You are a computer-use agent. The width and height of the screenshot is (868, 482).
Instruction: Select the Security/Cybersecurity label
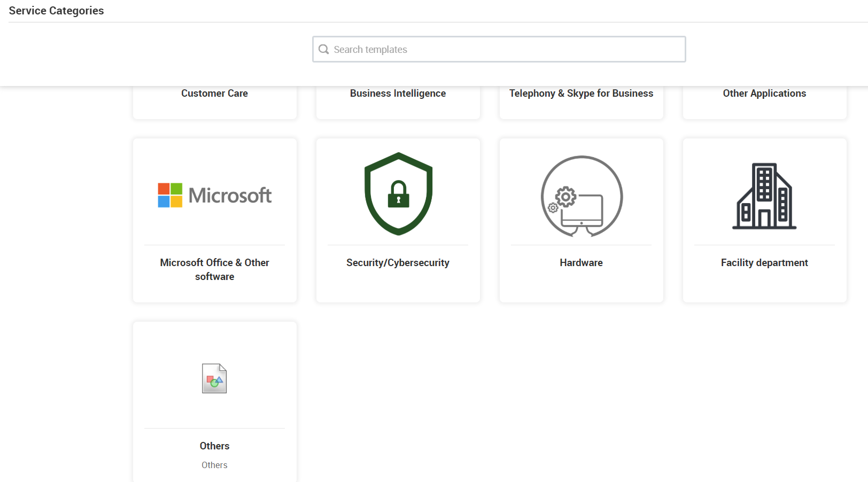(x=398, y=263)
